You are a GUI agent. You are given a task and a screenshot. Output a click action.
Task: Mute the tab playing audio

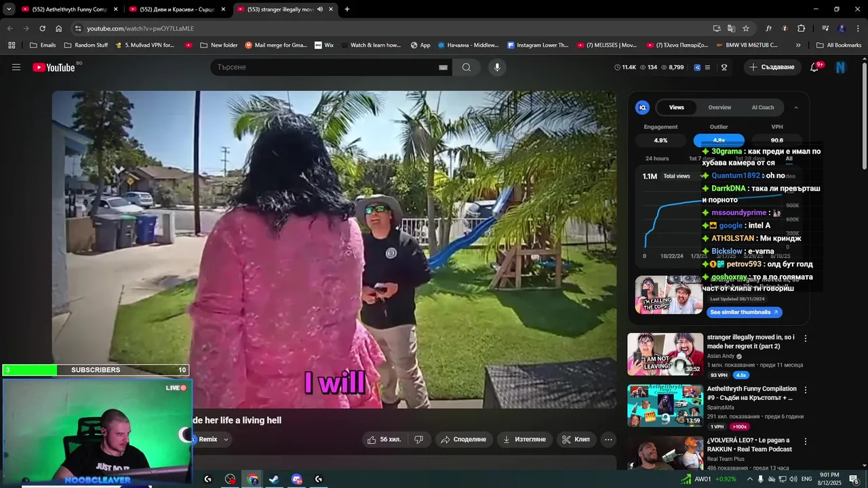[320, 9]
